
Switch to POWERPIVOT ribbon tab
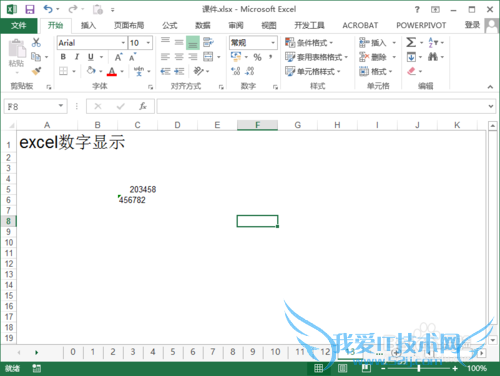tap(421, 25)
